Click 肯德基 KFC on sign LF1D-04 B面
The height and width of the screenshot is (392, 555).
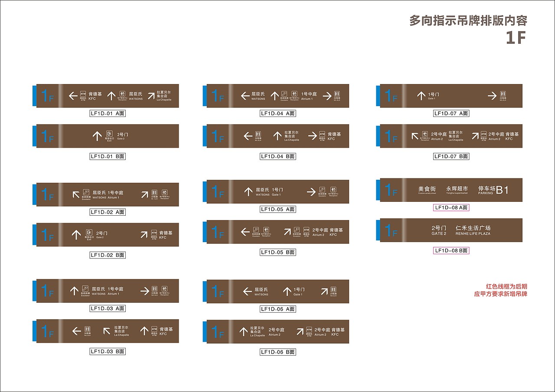[x=334, y=136]
